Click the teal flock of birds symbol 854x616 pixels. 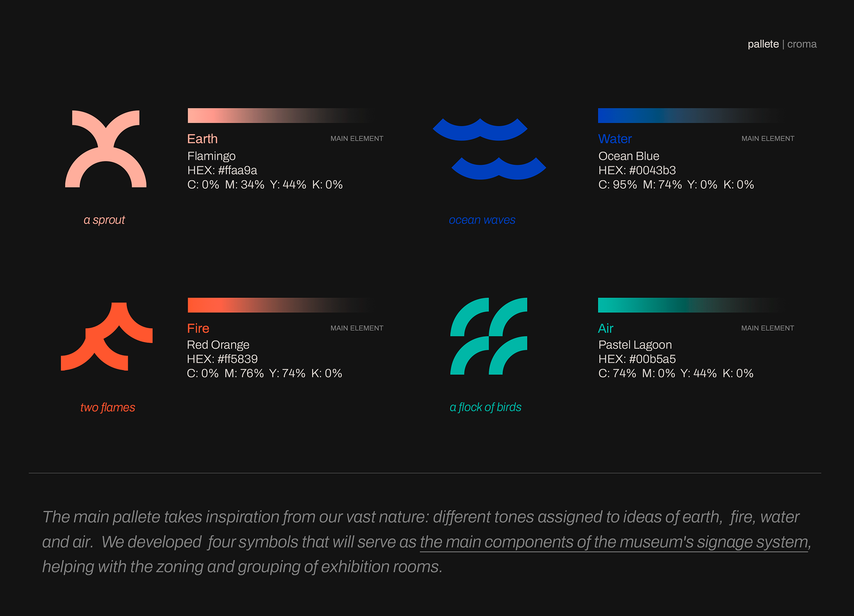[489, 336]
